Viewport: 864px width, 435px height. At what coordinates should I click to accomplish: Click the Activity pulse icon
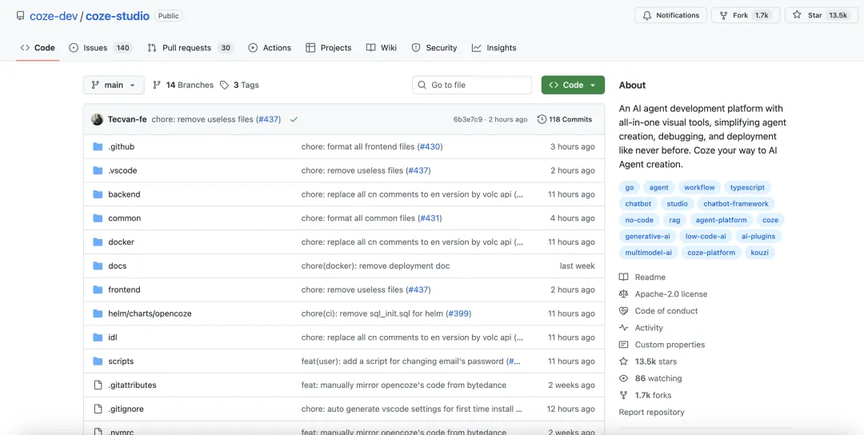click(623, 327)
